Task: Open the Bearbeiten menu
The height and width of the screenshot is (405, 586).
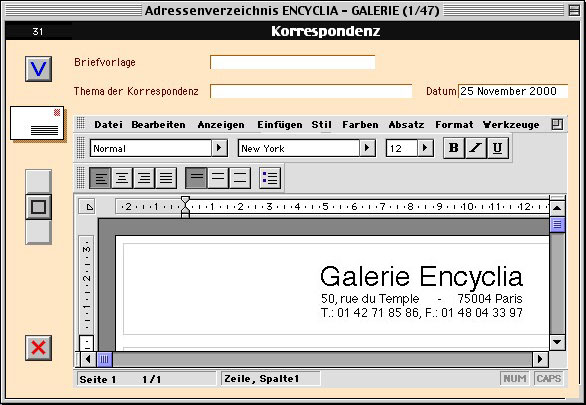Action: coord(158,124)
